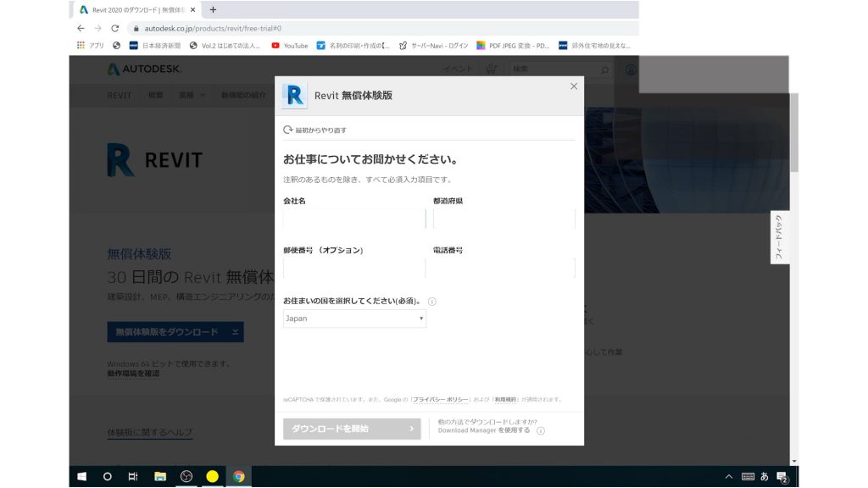The height and width of the screenshot is (488, 868).
Task: Click the restart icon beside 最初からやり直す
Action: (287, 129)
